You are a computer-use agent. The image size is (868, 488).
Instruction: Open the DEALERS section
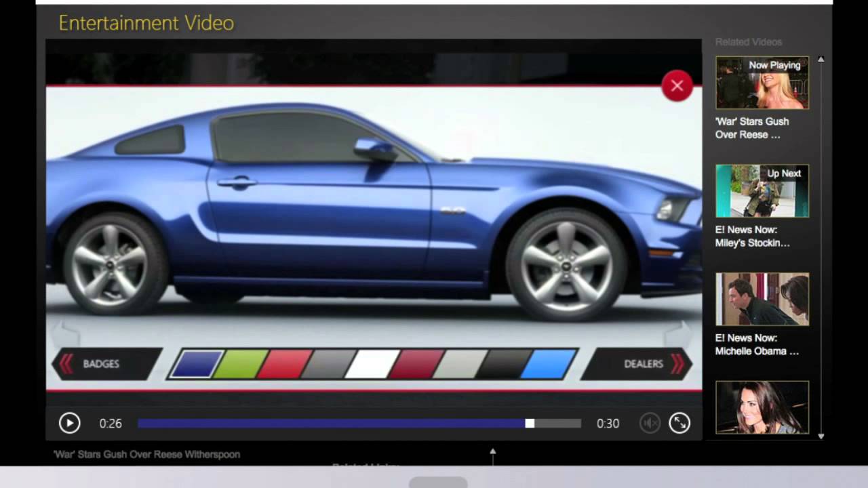point(637,364)
